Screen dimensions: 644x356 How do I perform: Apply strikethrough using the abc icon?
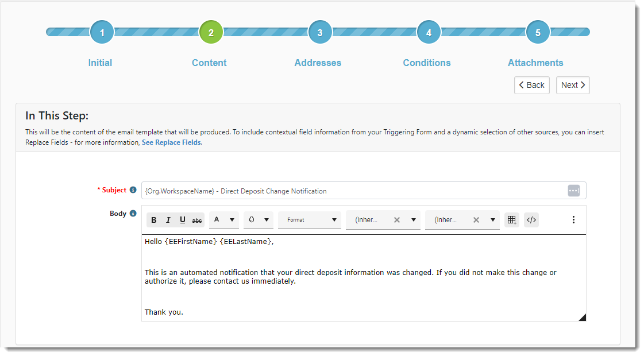(197, 220)
